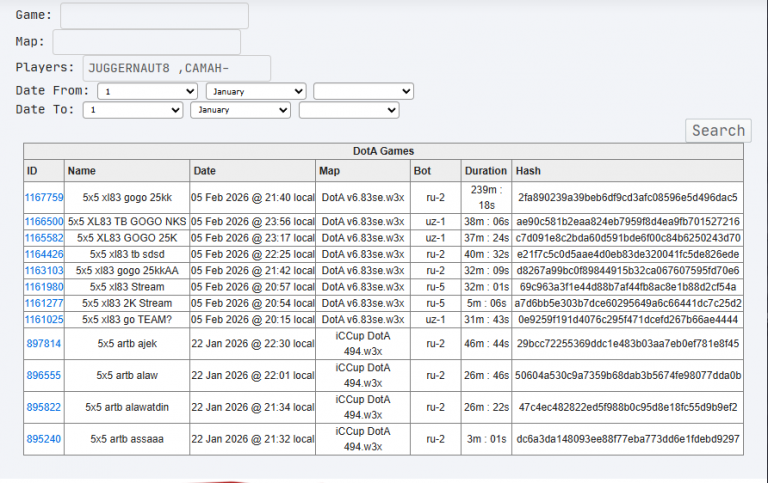Viewport: 768px width, 483px height.
Task: Open game ID 1164426 link
Action: tap(44, 254)
